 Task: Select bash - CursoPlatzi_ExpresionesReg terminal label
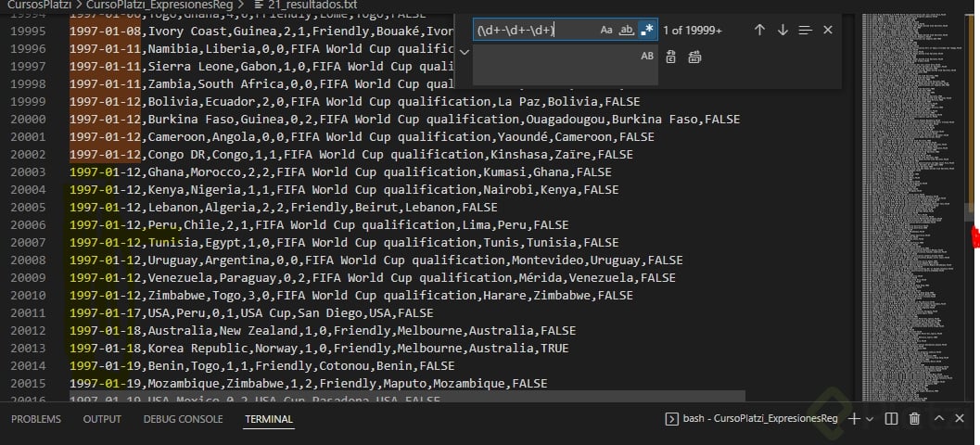pos(760,419)
